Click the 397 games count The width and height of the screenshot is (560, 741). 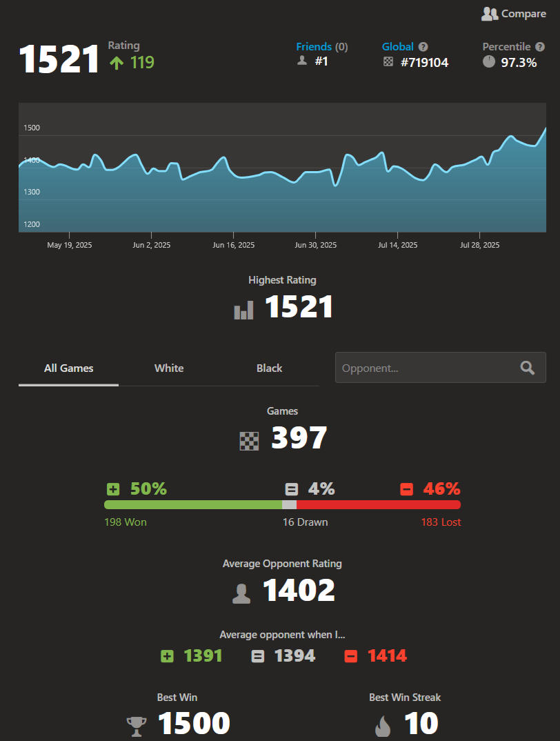pyautogui.click(x=299, y=437)
